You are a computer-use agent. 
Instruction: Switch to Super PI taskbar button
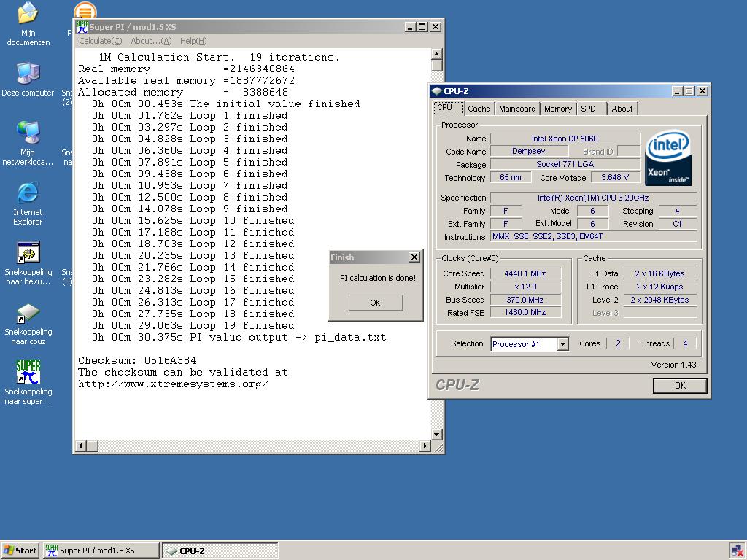[x=101, y=551]
